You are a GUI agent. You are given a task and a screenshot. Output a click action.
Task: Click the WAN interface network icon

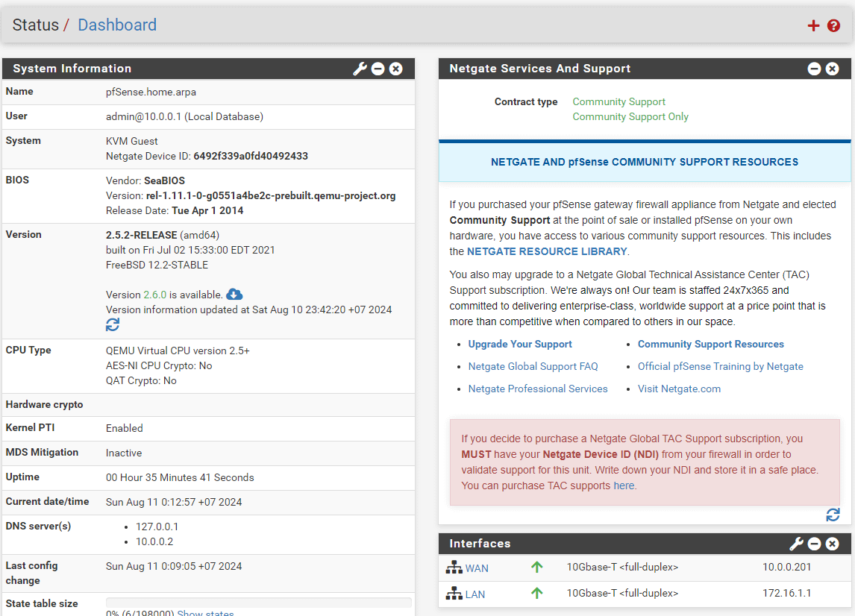click(454, 568)
